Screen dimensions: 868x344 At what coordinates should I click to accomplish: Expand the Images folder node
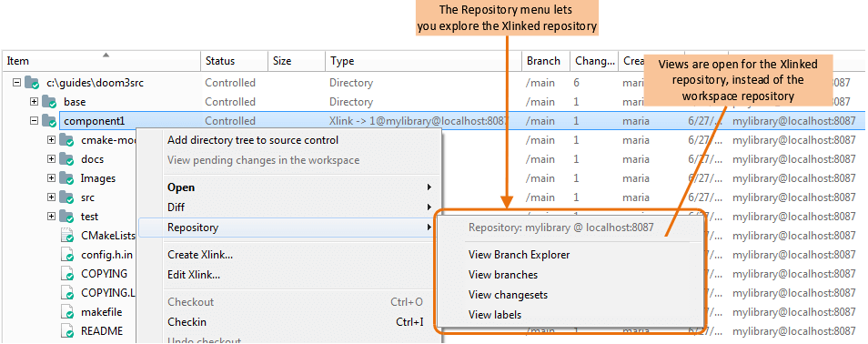tap(52, 178)
